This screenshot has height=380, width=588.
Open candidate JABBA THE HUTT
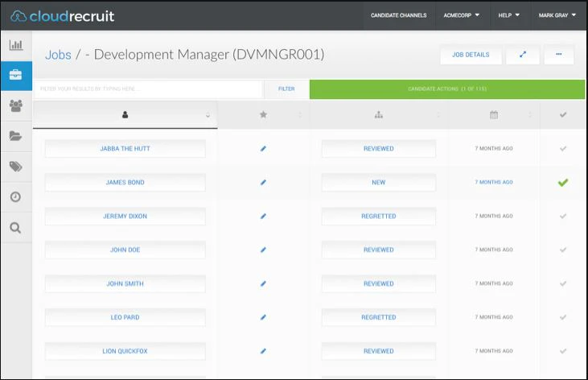click(125, 149)
